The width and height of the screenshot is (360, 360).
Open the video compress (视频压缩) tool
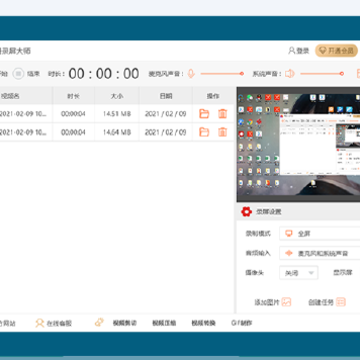164,323
